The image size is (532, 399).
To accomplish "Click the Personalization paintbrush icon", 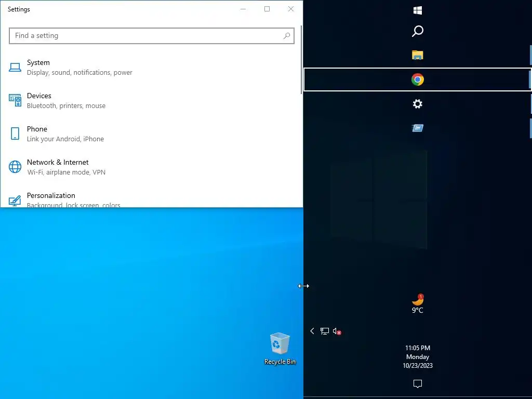I will click(x=15, y=201).
